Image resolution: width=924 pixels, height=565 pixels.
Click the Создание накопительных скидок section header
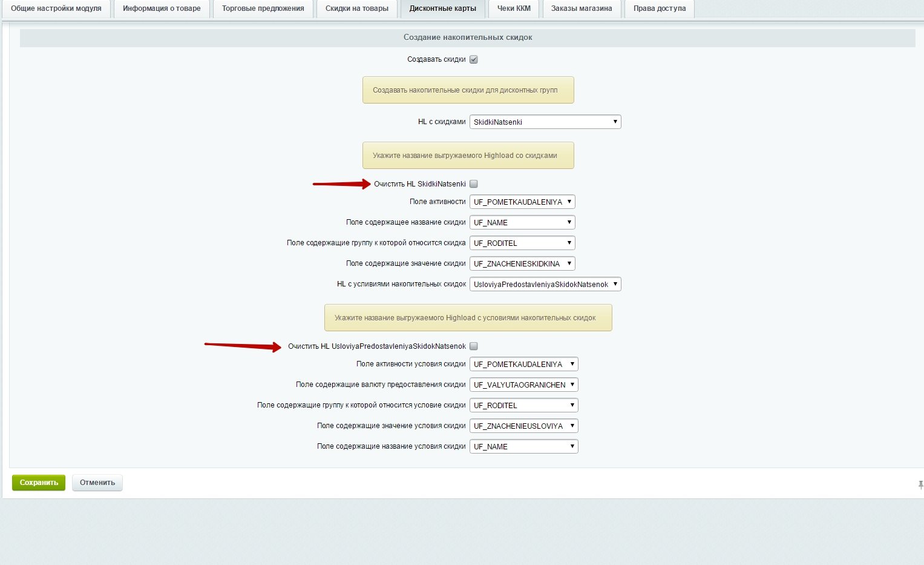[467, 38]
